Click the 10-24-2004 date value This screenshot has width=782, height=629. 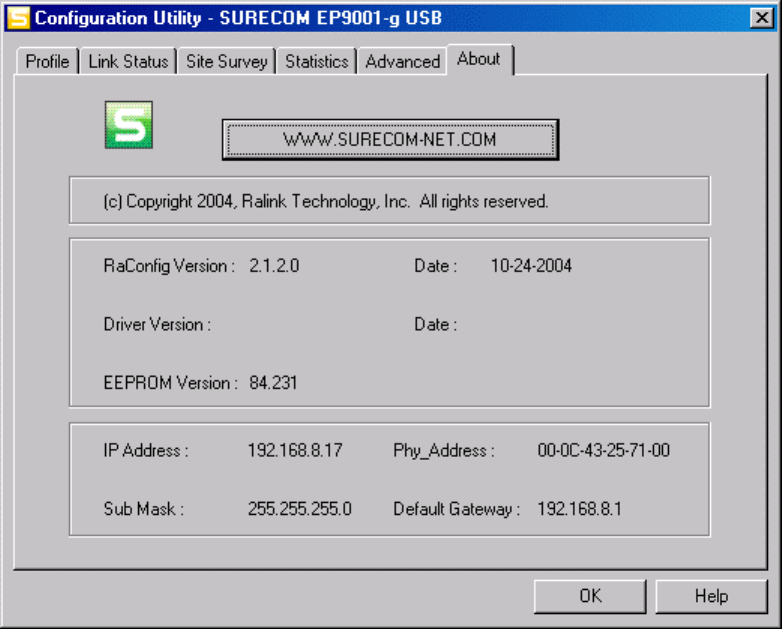point(531,266)
